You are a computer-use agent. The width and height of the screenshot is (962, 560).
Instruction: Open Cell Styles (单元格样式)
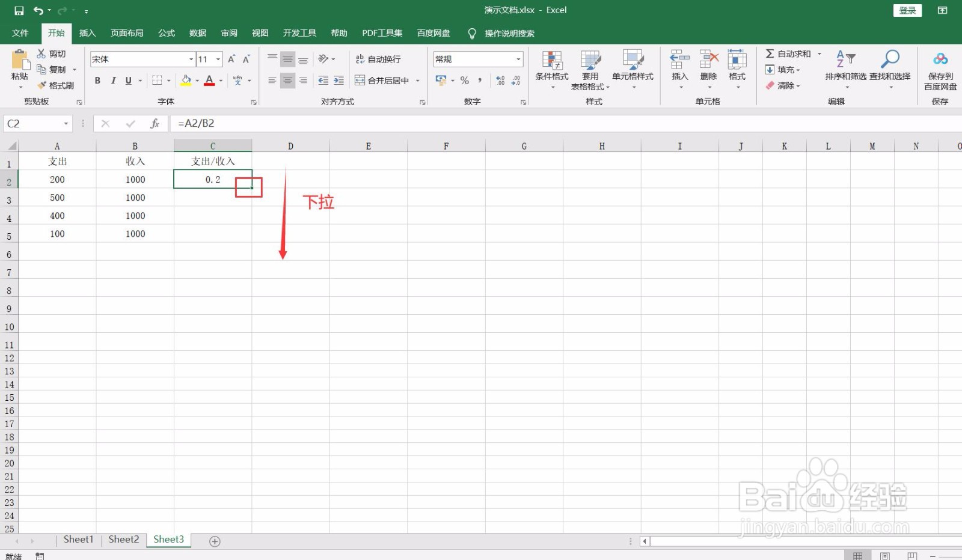[633, 70]
